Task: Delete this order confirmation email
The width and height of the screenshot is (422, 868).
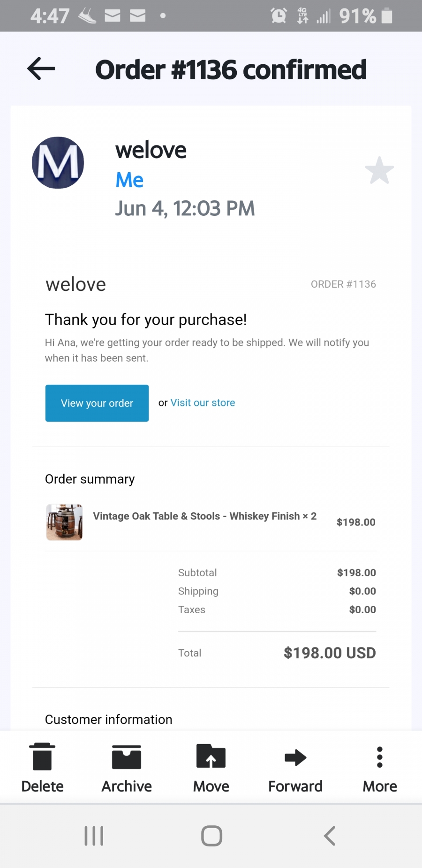Action: click(42, 768)
